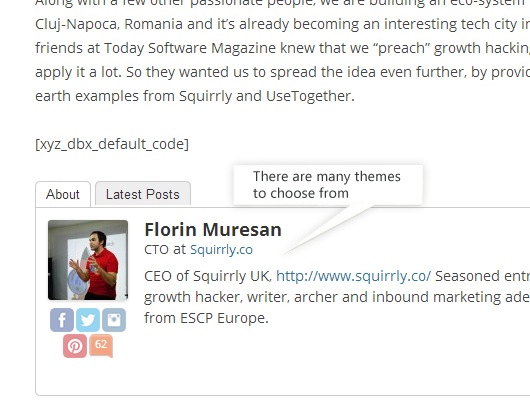
Task: Switch to the Latest Posts tab
Action: (x=143, y=194)
